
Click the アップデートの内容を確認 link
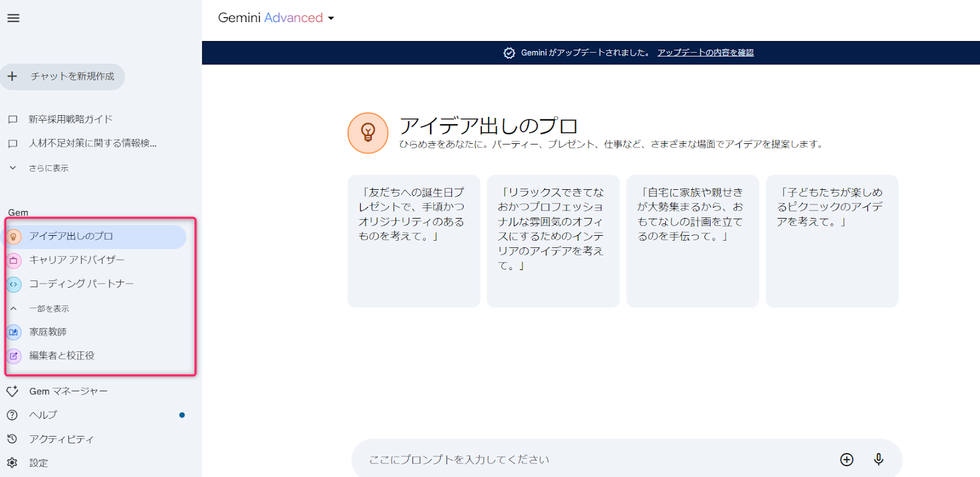705,53
